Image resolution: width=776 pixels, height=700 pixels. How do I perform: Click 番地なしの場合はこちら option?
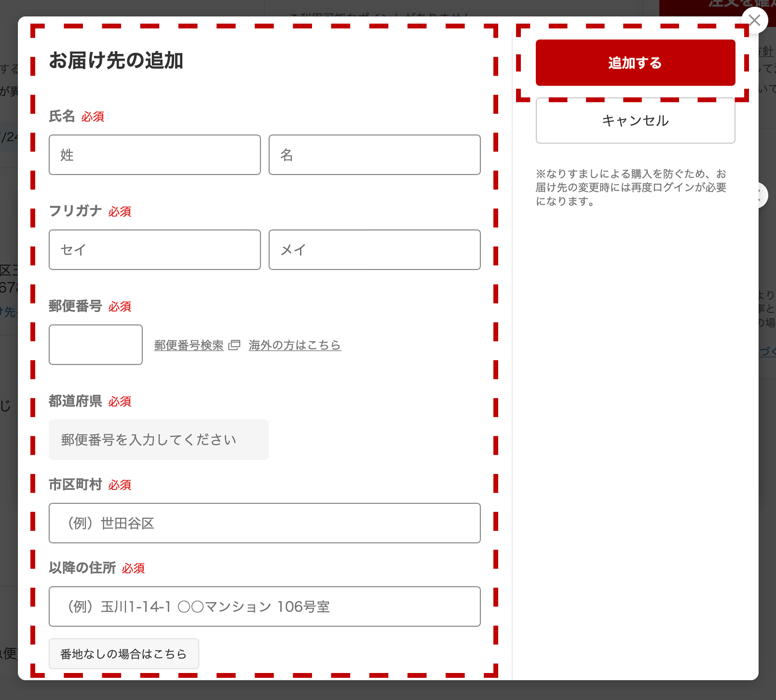pyautogui.click(x=123, y=654)
